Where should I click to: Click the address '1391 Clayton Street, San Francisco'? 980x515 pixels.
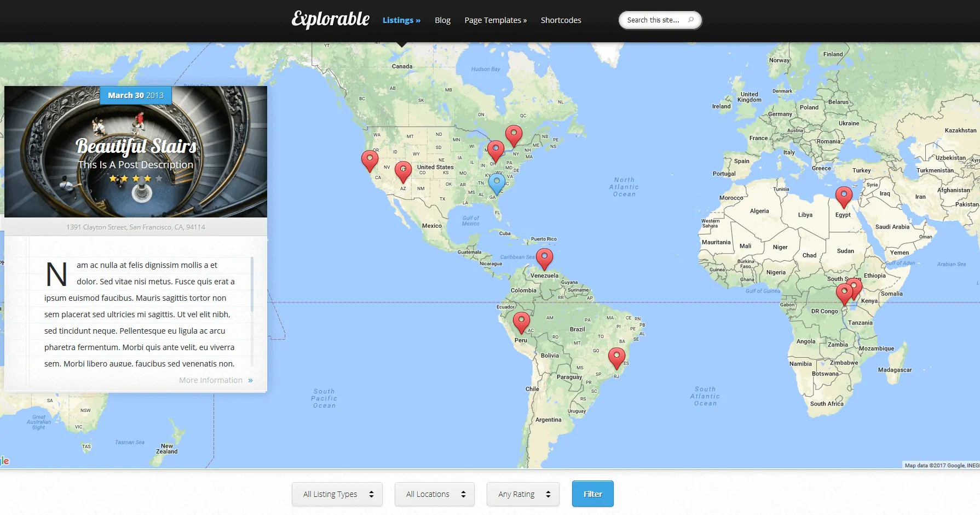click(x=136, y=227)
